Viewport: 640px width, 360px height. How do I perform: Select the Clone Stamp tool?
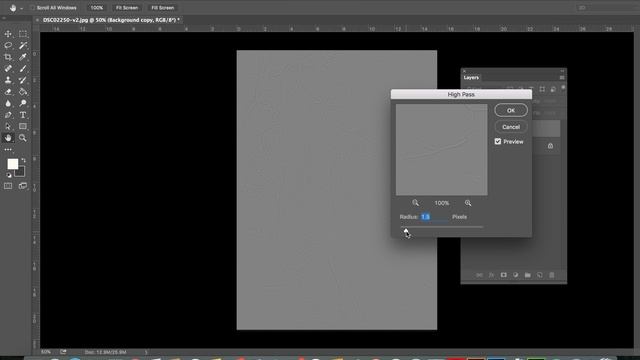click(x=8, y=80)
